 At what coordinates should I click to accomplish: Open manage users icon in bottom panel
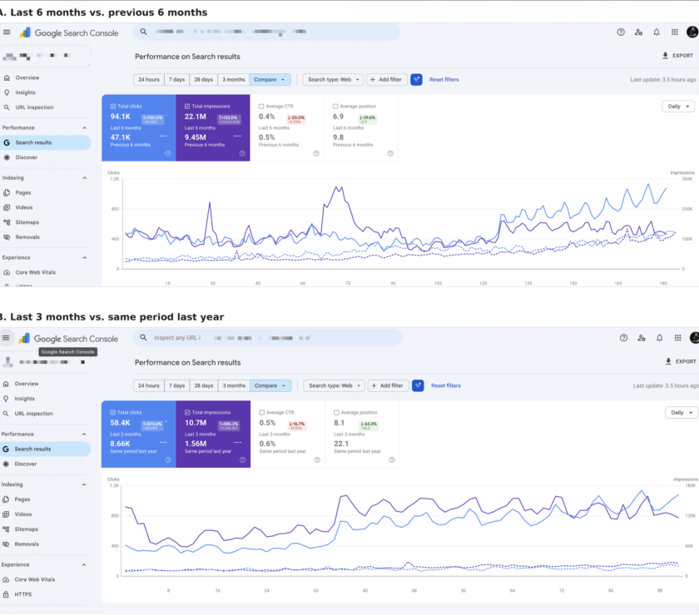(642, 338)
